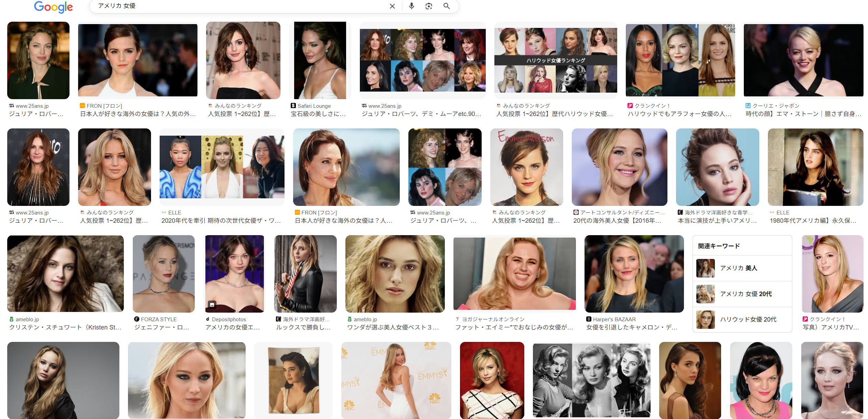Click the FORZA STYLE favicon
The image size is (868, 419).
137,319
